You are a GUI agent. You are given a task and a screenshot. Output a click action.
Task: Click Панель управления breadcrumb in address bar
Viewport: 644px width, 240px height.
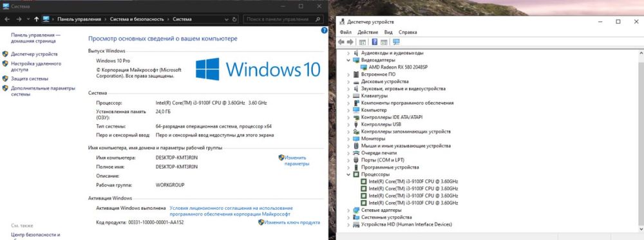[79, 19]
